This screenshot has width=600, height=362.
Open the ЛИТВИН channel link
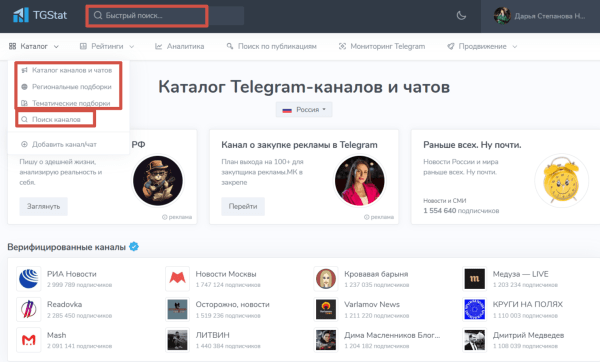click(212, 335)
